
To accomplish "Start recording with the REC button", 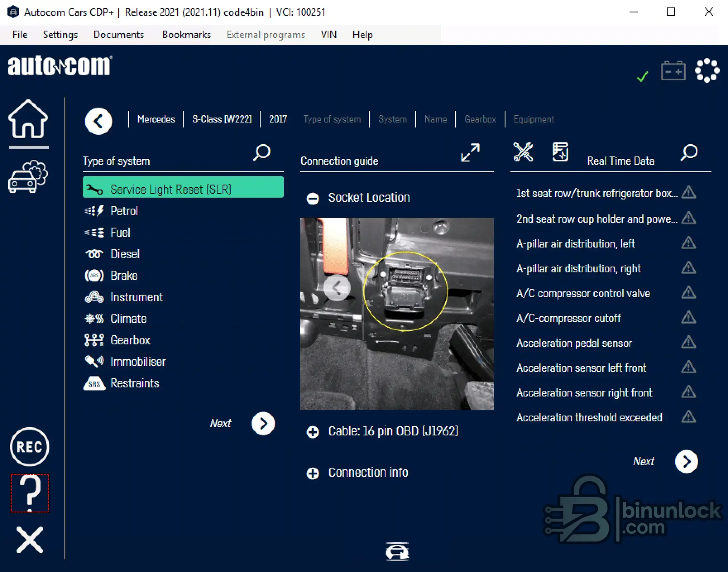I will point(29,447).
